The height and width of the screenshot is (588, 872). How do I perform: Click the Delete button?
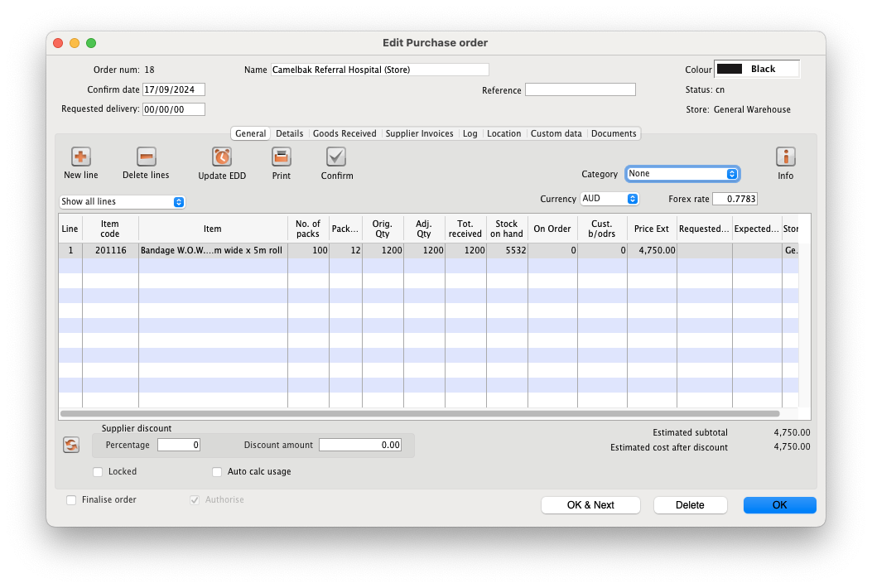(x=690, y=505)
